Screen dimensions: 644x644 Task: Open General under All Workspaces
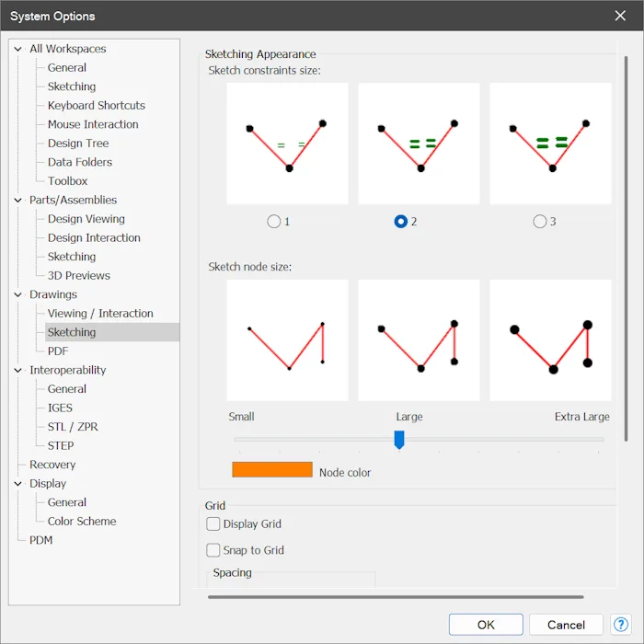[x=67, y=67]
